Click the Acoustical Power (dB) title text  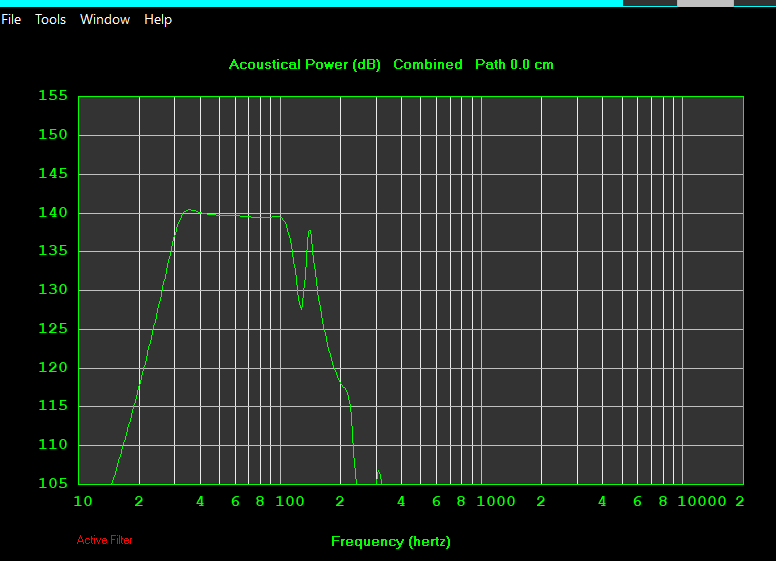pos(304,65)
